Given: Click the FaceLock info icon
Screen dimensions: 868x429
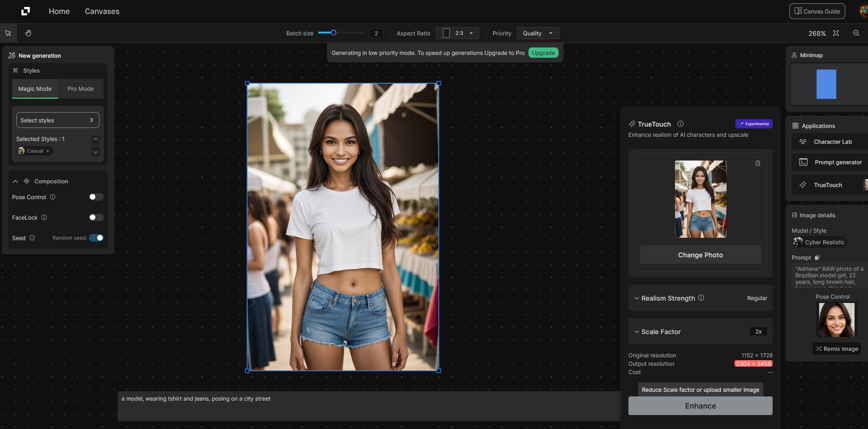Looking at the screenshot, I should tap(44, 217).
